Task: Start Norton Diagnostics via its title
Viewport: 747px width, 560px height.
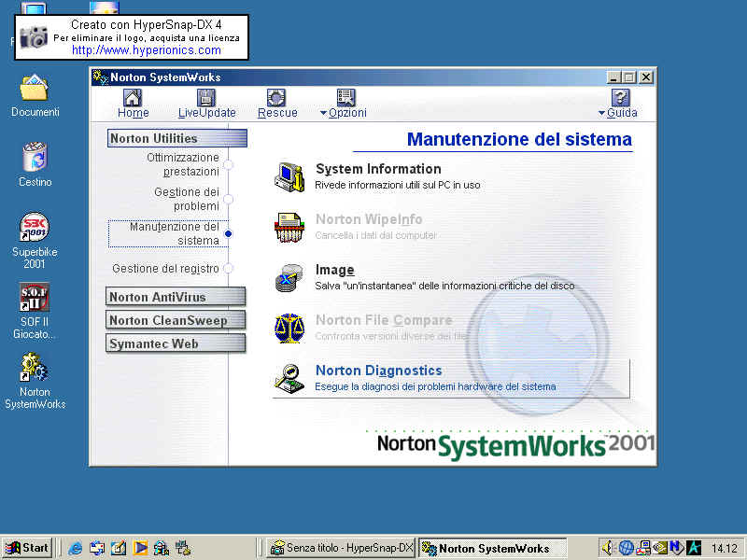Action: point(379,371)
